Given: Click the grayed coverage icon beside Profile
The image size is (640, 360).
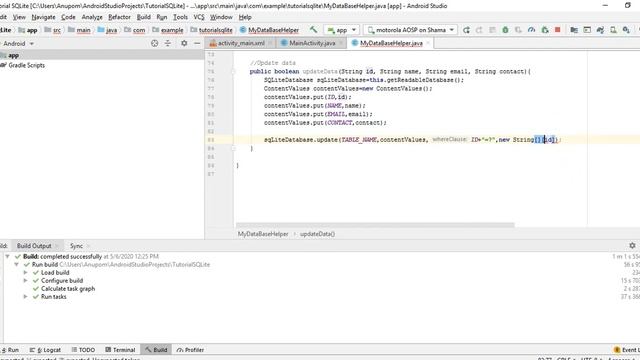Looking at the screenshot, I should coord(518,30).
